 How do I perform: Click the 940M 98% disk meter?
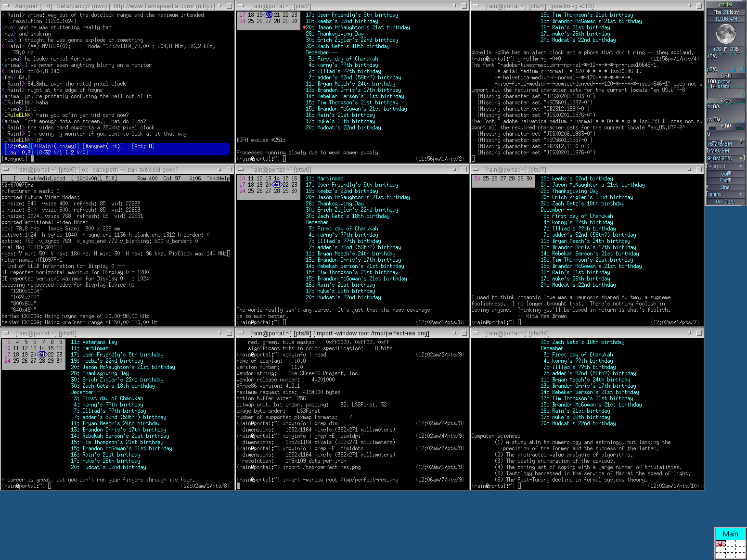[x=725, y=158]
